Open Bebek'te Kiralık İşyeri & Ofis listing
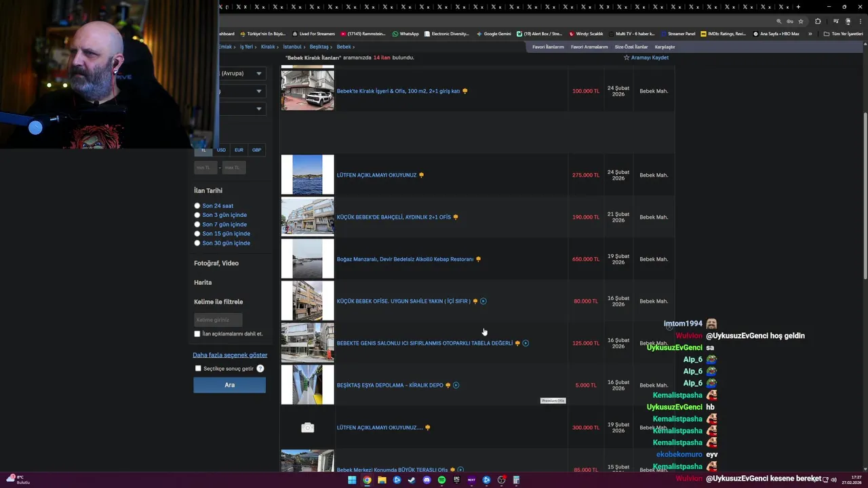The width and height of the screenshot is (868, 488). [x=399, y=91]
